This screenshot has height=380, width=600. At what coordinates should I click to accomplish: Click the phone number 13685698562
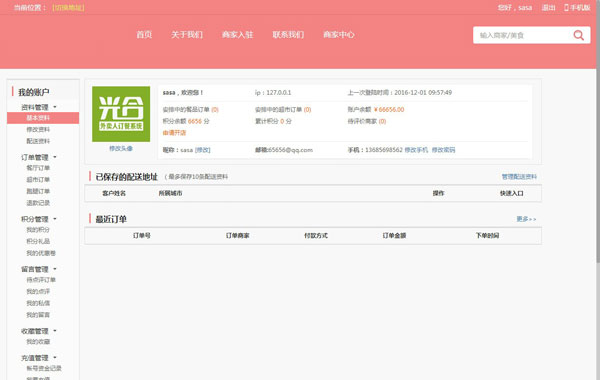[x=384, y=150]
